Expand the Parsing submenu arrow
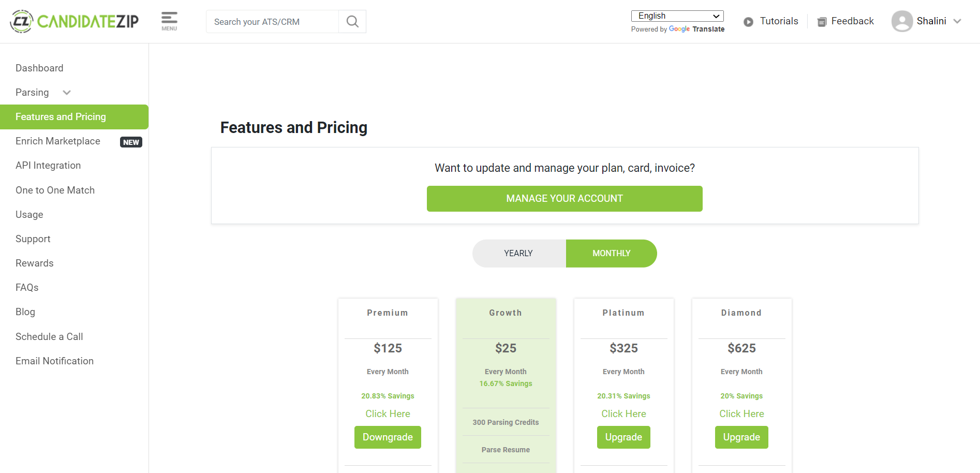The height and width of the screenshot is (473, 980). point(67,93)
